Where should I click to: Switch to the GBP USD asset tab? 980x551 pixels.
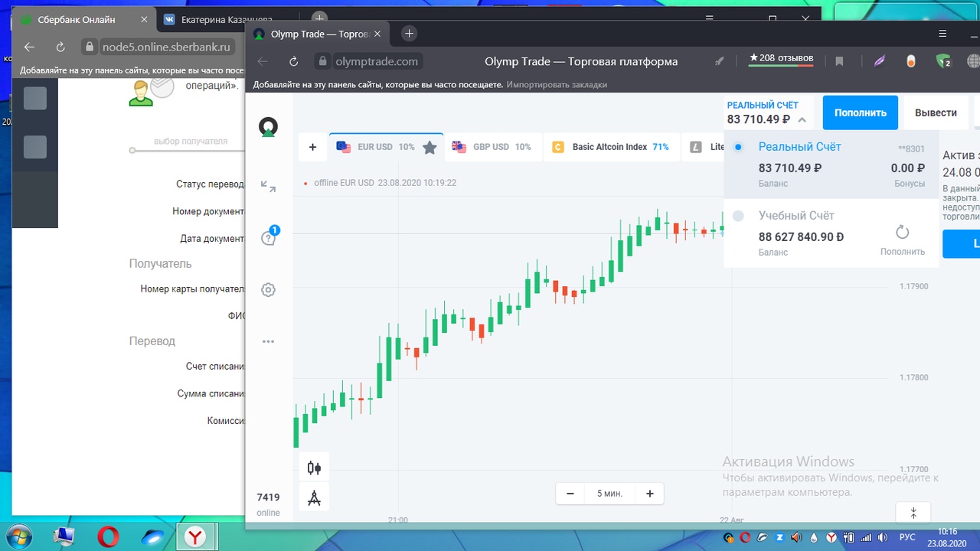493,147
